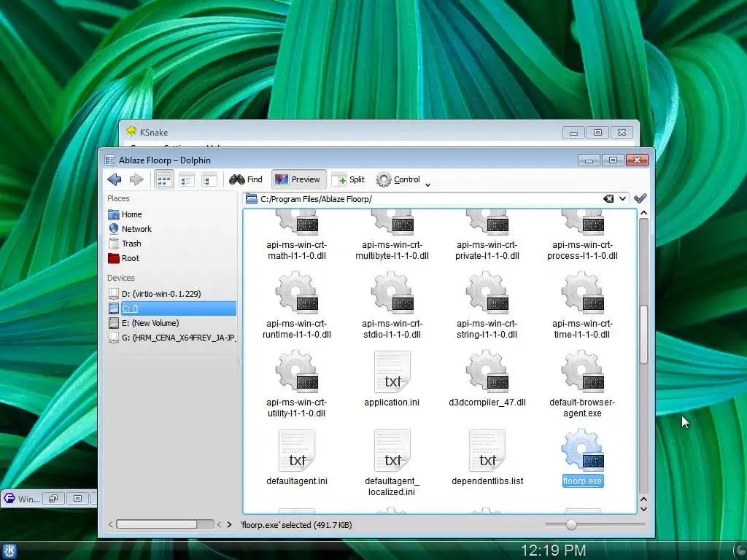
Task: Open the Control menu
Action: tap(398, 179)
